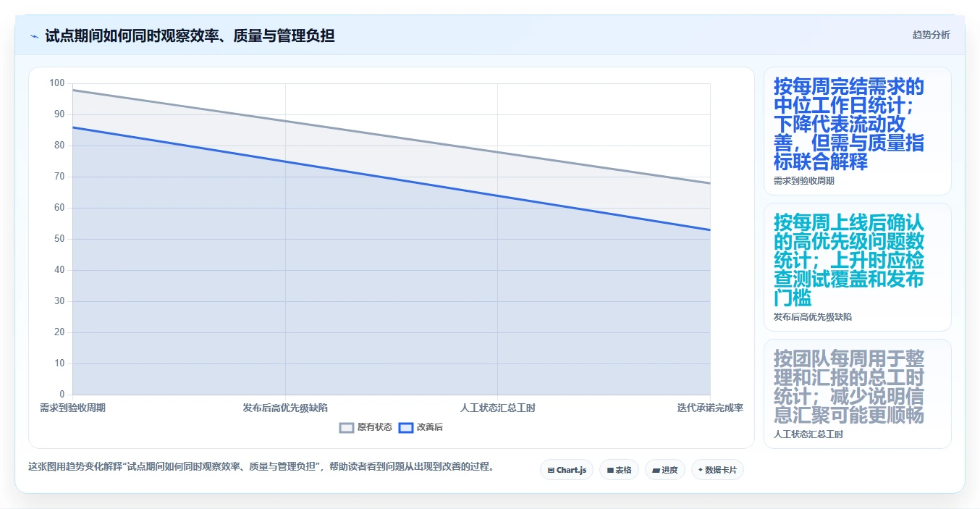Open the 发布后高优先级缺陷 metric card
Image resolution: width=980 pixels, height=509 pixels.
pos(857,267)
